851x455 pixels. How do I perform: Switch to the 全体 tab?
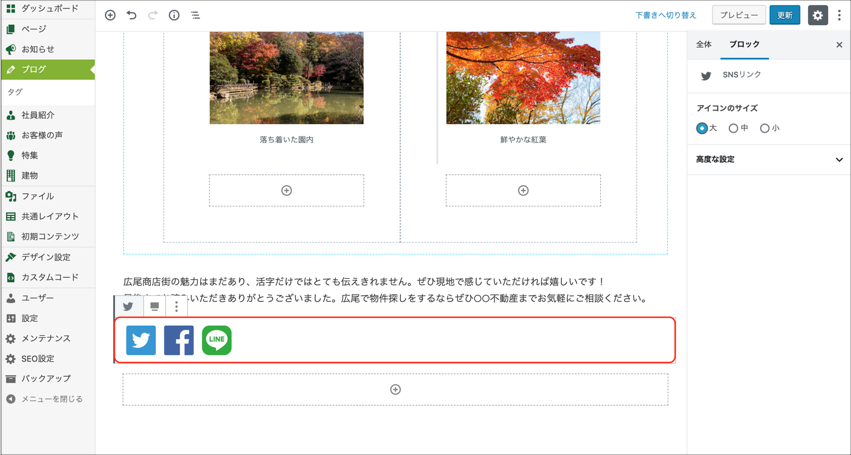[704, 45]
